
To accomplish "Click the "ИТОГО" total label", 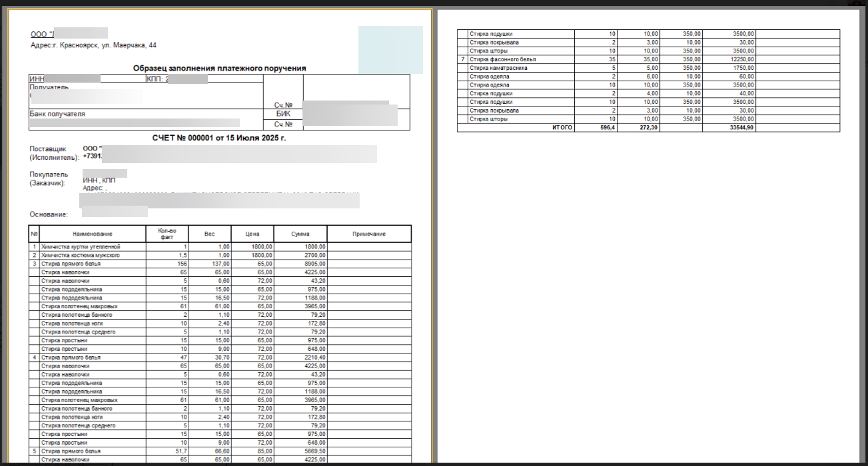I will coord(562,127).
